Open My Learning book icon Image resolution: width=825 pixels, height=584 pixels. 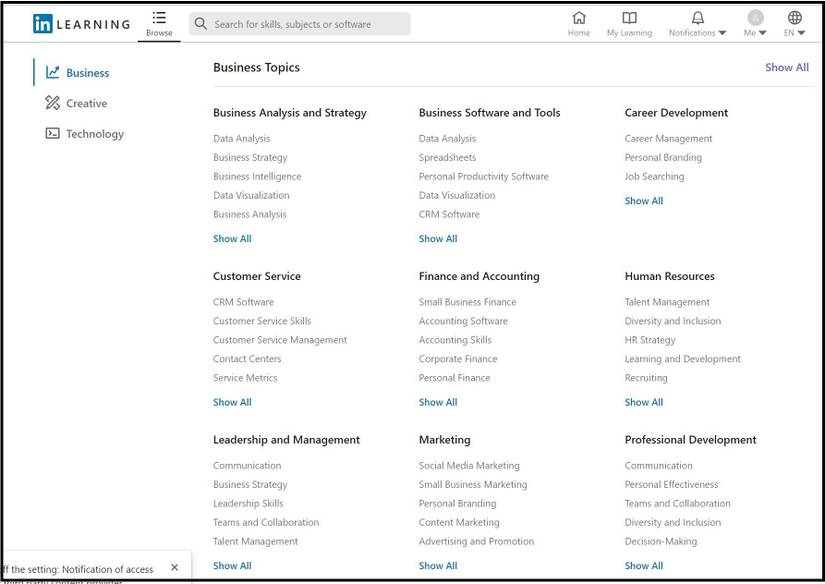pos(629,18)
